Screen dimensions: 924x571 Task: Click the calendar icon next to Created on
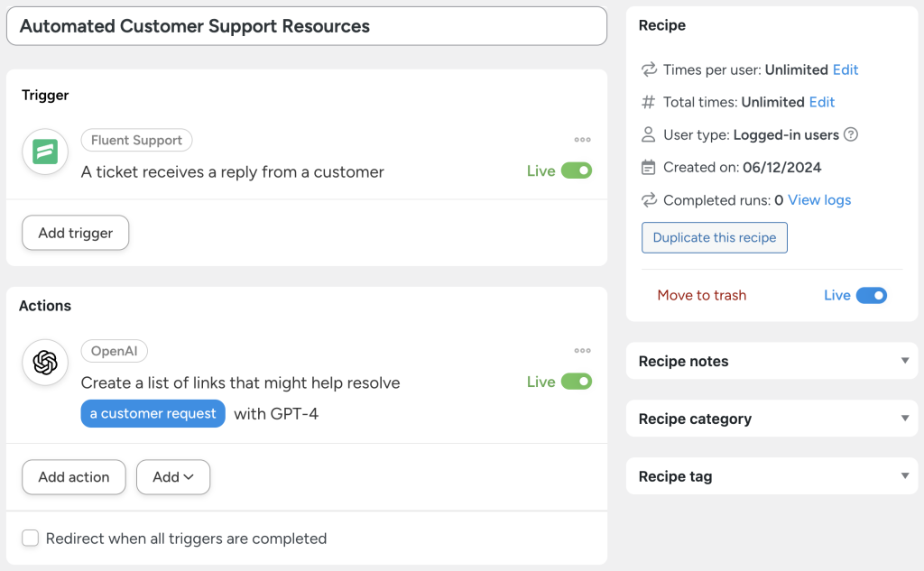647,167
